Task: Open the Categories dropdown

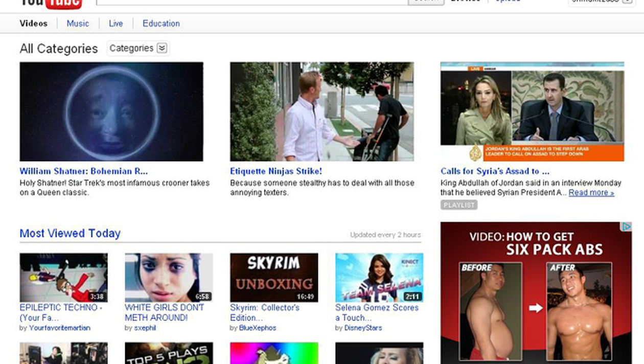Action: click(138, 48)
